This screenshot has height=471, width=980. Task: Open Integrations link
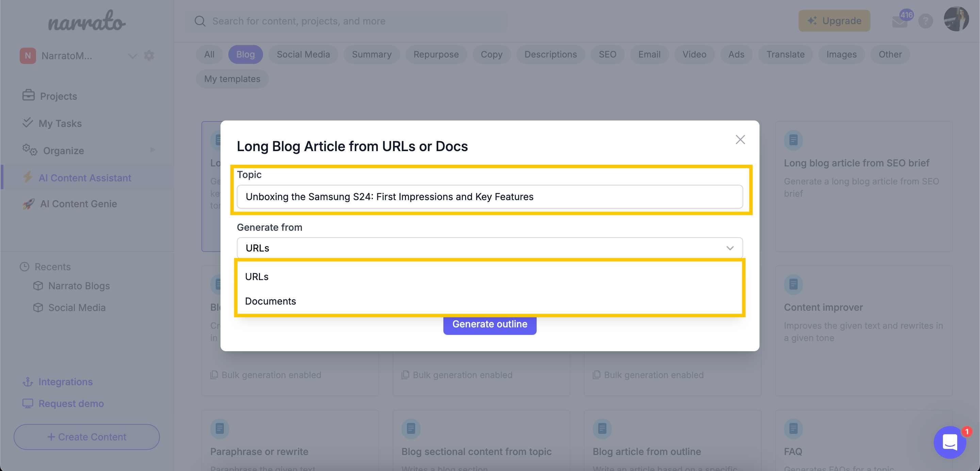[65, 381]
